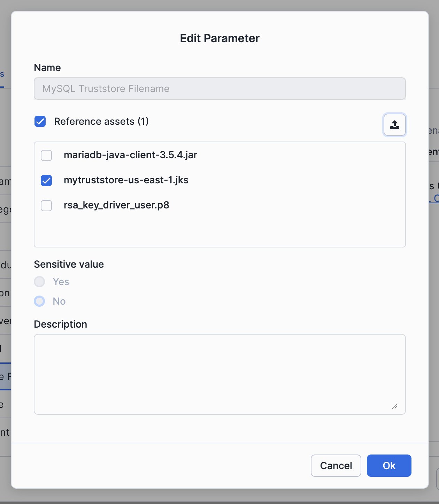Click the mytruststore-us-east-1.jks file name
Viewport: 439px width, 504px height.
(126, 180)
